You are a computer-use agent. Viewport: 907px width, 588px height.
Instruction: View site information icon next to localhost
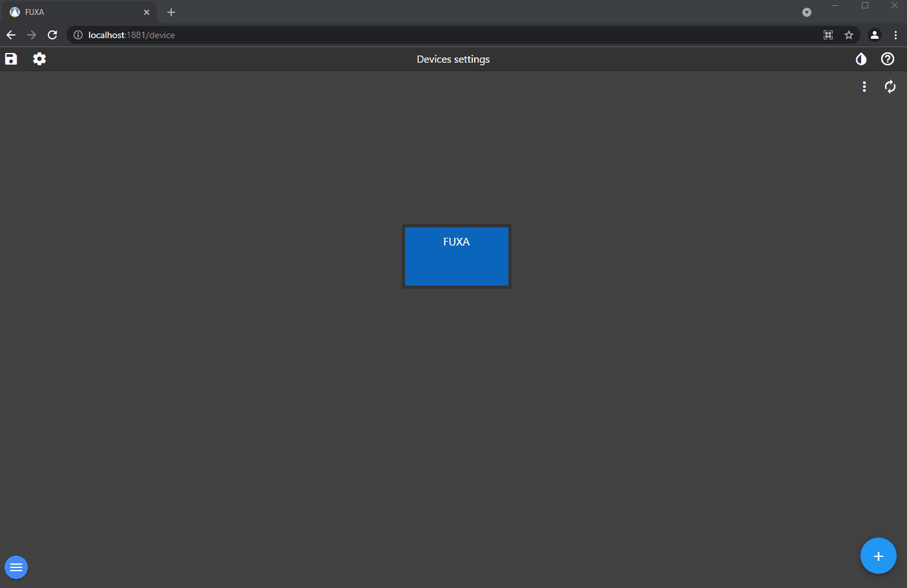tap(78, 35)
